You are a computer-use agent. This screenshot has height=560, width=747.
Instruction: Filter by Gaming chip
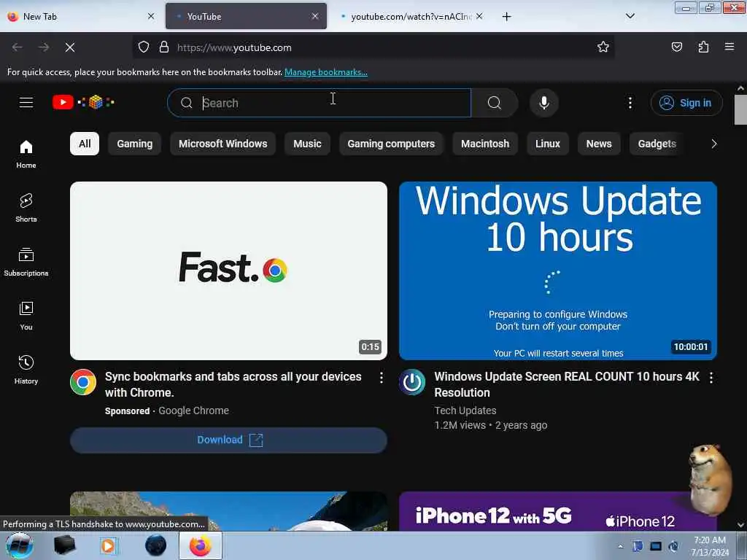pyautogui.click(x=135, y=144)
